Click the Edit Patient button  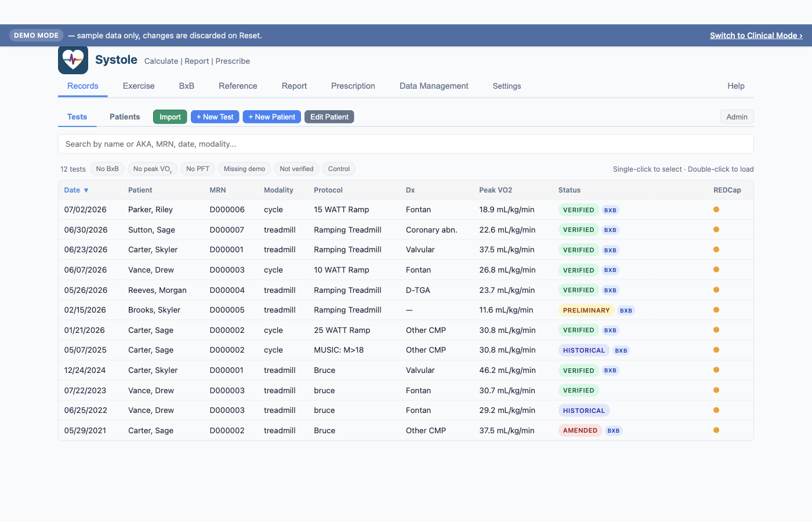coord(329,117)
